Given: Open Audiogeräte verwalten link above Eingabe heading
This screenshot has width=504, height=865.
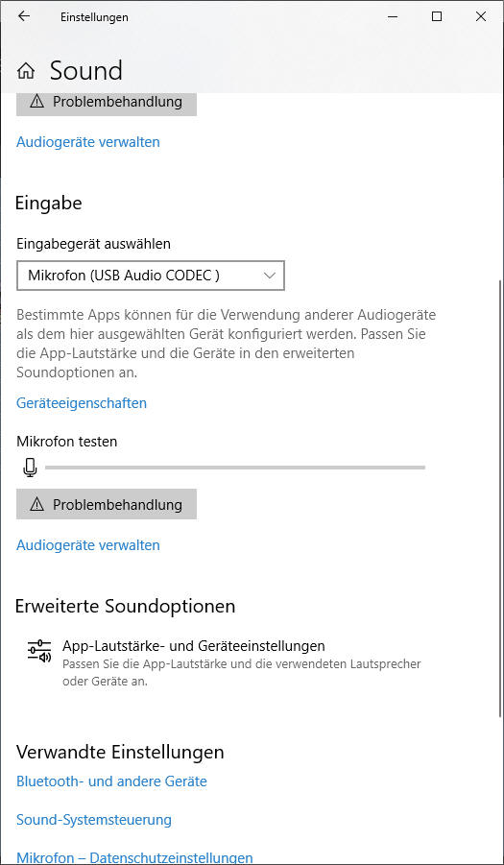Looking at the screenshot, I should tap(88, 142).
